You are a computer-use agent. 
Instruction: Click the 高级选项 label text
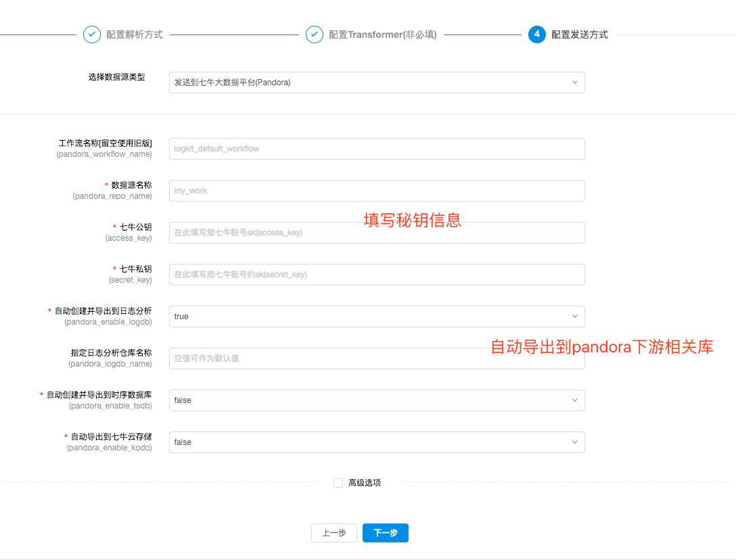coord(364,482)
